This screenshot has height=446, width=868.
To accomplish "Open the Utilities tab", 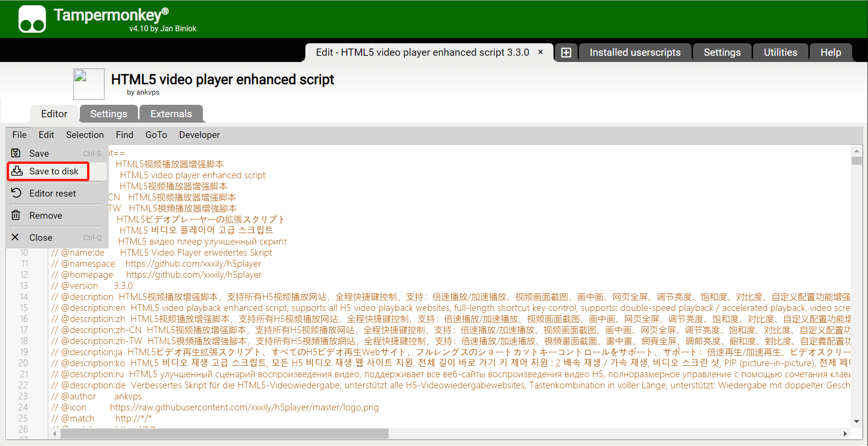I will 780,52.
